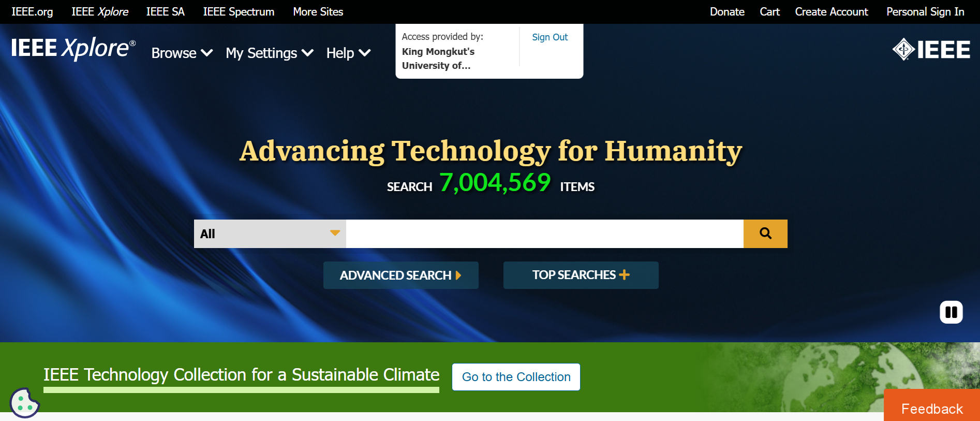The height and width of the screenshot is (421, 980).
Task: Open the cookie preferences icon
Action: click(x=24, y=403)
